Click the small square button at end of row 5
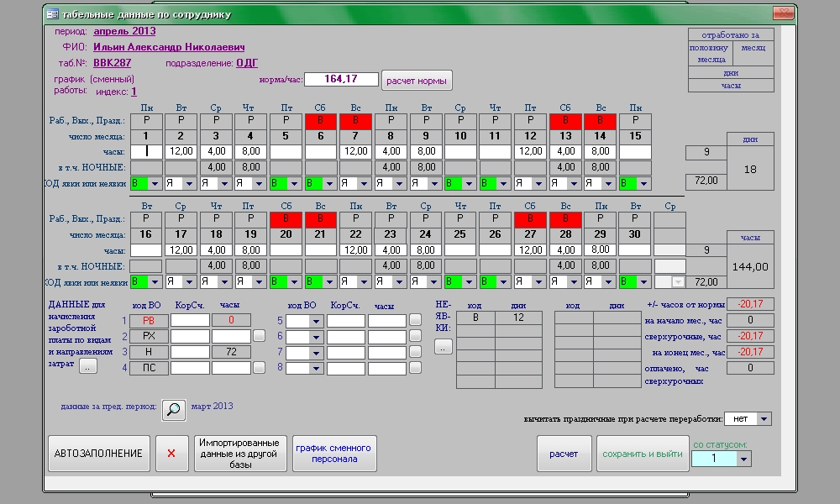 click(x=415, y=320)
